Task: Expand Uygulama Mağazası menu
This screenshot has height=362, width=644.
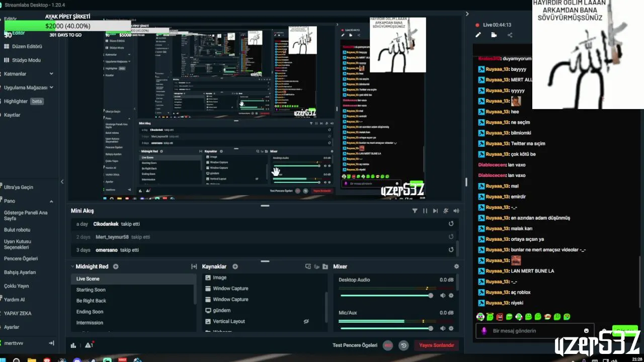Action: click(x=51, y=87)
